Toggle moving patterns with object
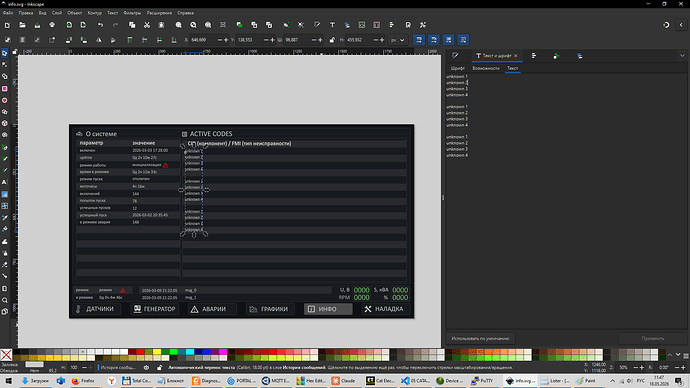 click(x=463, y=40)
